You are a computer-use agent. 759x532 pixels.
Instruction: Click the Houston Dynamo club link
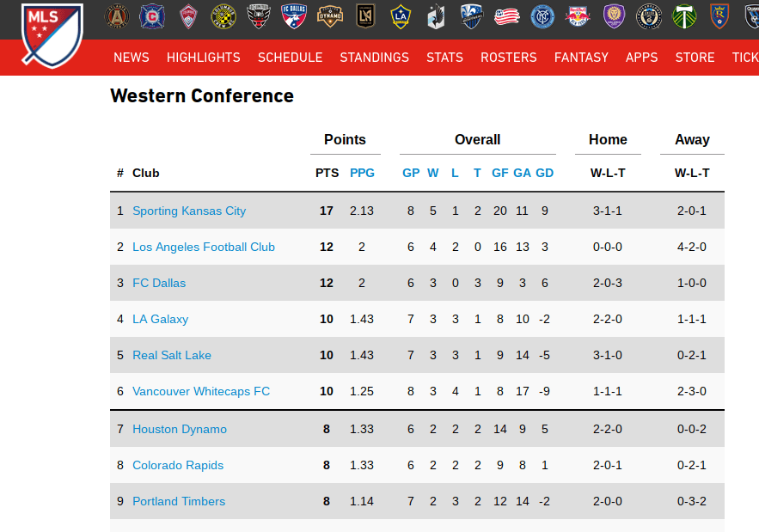[180, 429]
